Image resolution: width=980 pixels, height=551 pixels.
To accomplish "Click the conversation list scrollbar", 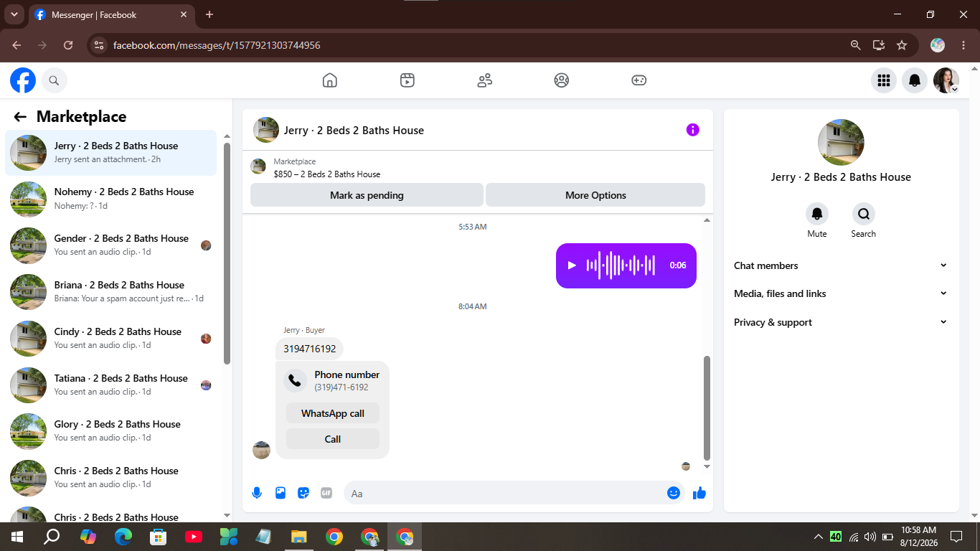I will tap(227, 253).
